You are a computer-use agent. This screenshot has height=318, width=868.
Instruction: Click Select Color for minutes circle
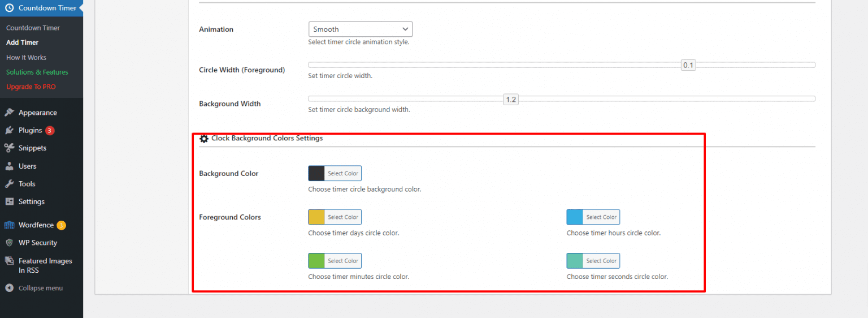(x=343, y=261)
